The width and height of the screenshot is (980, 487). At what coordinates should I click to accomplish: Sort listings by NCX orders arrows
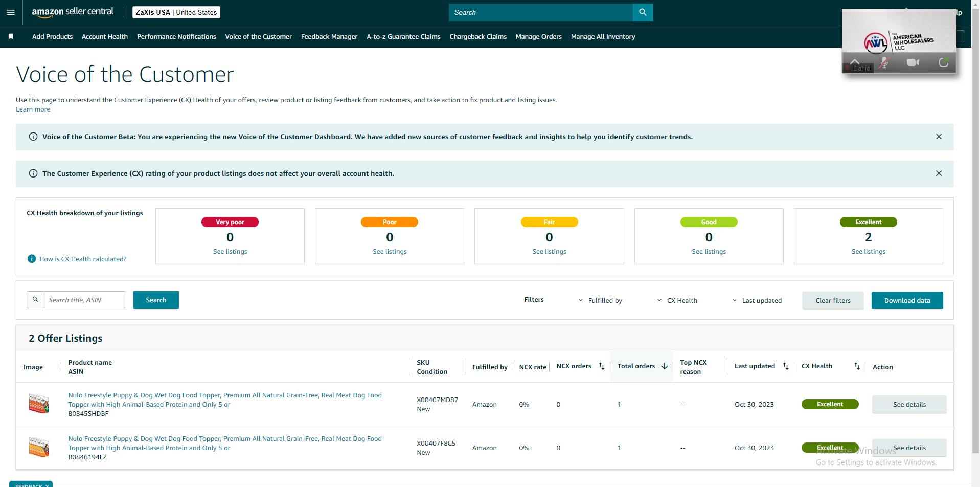point(602,366)
